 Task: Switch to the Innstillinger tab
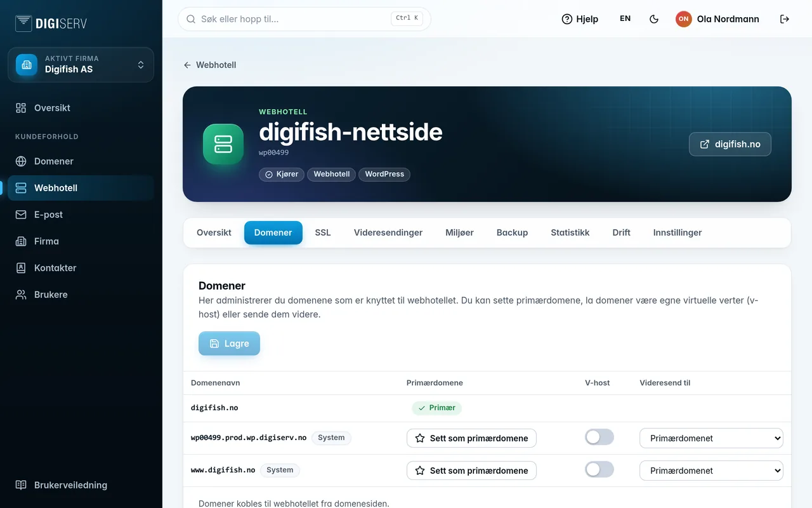coord(678,232)
